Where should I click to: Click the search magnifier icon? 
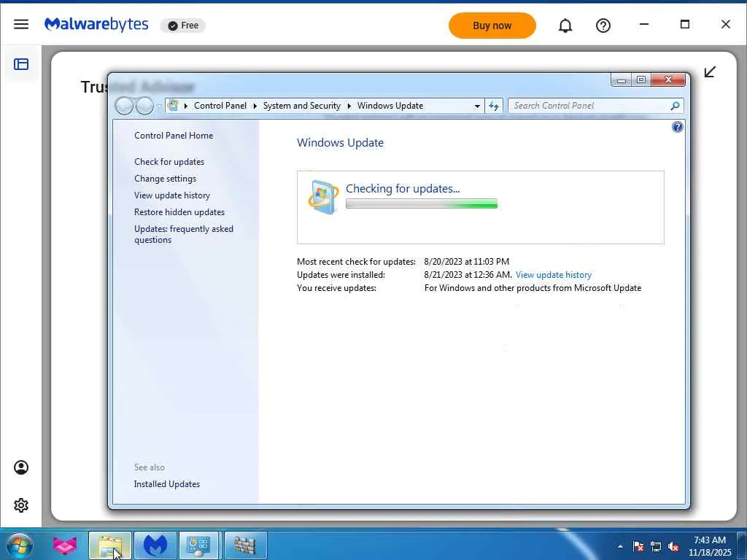click(x=675, y=106)
